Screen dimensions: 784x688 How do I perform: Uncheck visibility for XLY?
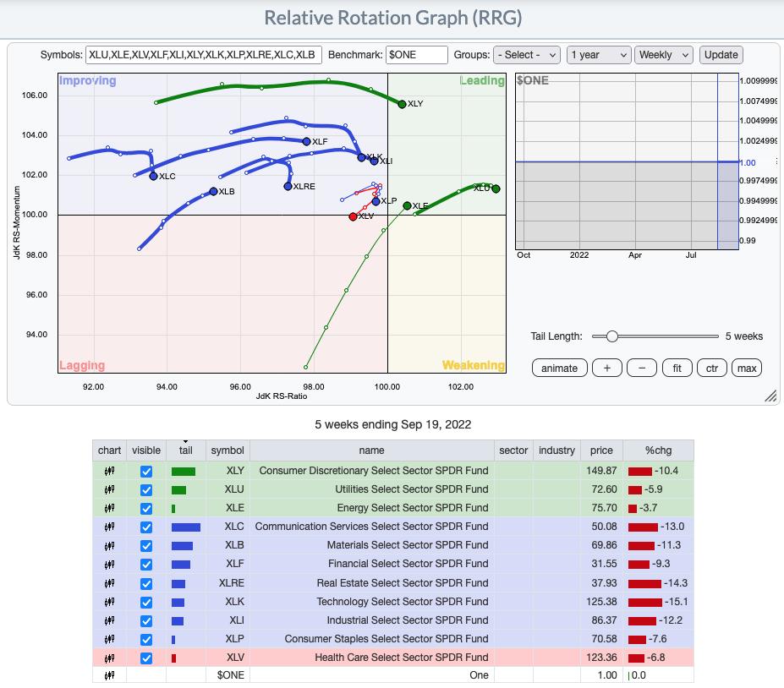146,471
